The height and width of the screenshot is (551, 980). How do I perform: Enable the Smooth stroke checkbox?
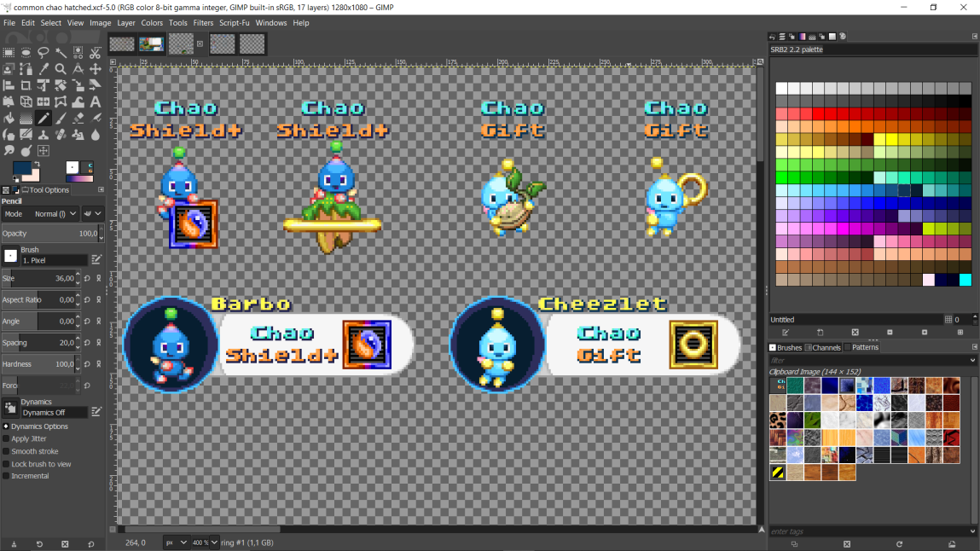pyautogui.click(x=6, y=451)
